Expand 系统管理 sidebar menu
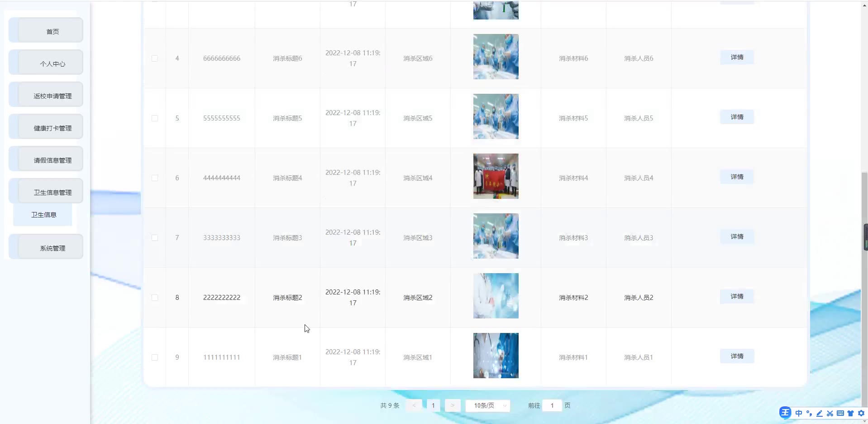The image size is (868, 424). 46,247
